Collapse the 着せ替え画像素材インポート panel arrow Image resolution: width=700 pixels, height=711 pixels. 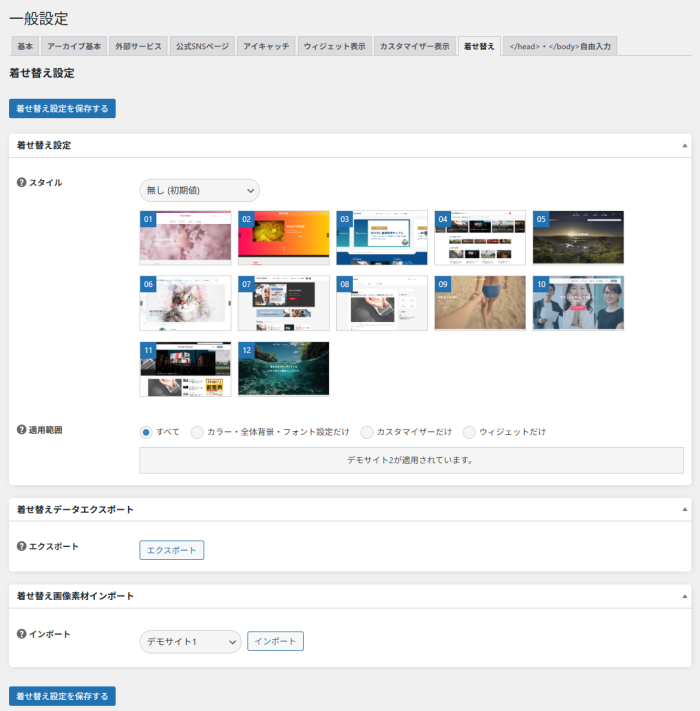685,596
